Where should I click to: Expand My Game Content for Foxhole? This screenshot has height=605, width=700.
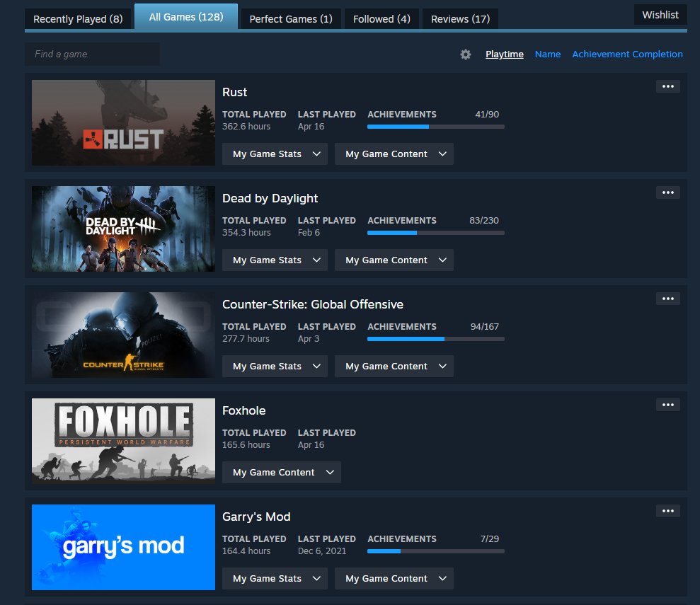tap(282, 473)
